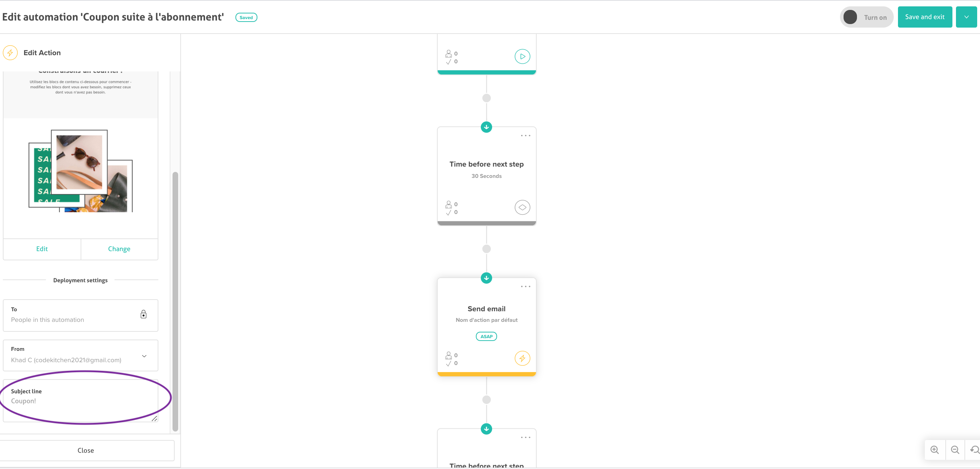980x469 pixels.
Task: Click the add-step arrow above Send email card
Action: (486, 278)
